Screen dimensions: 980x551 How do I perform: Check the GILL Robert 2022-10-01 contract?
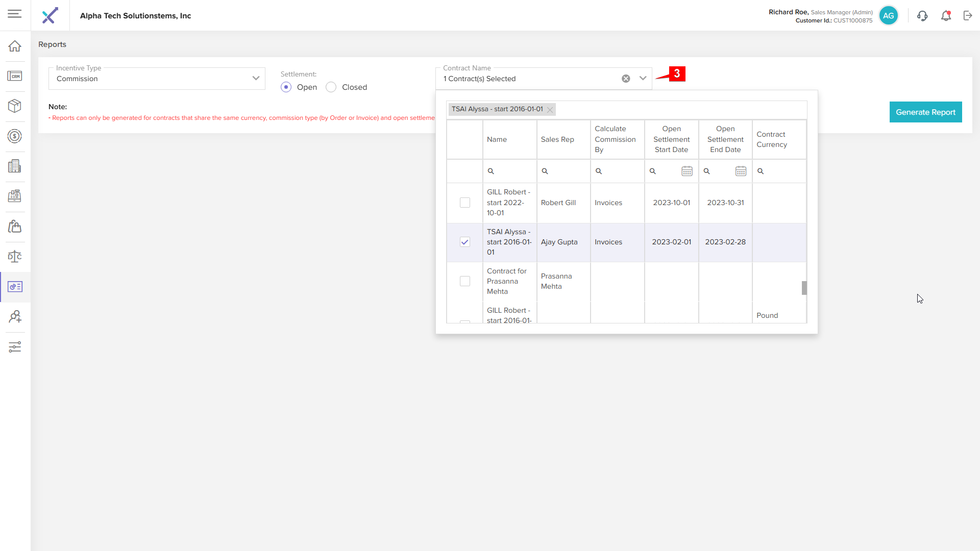(x=465, y=203)
